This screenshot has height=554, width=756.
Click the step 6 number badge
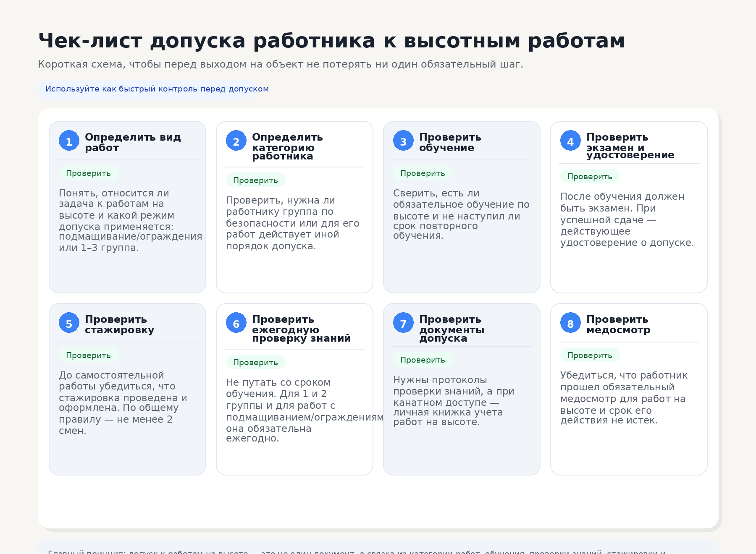point(236,323)
